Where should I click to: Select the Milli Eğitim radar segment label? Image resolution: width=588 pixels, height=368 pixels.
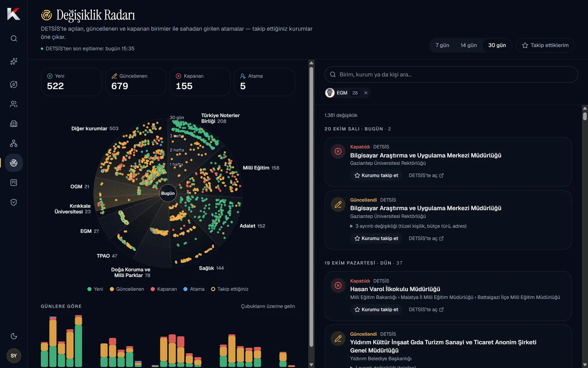point(261,168)
